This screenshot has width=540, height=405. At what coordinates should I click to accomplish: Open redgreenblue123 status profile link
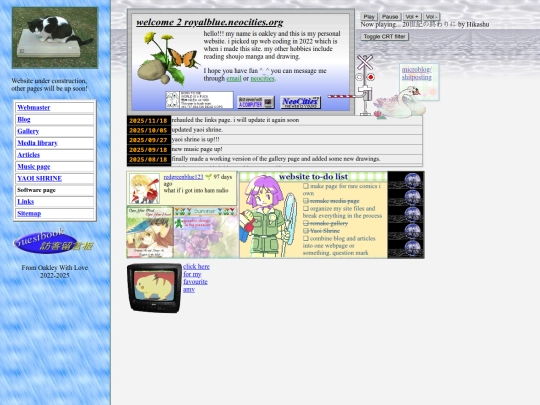pos(184,177)
